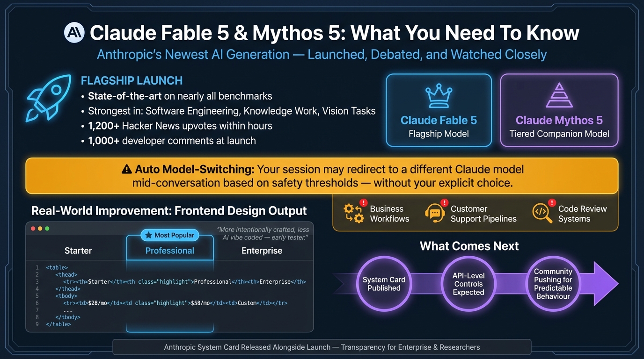Click the code line with $28/mo prices

[175, 303]
